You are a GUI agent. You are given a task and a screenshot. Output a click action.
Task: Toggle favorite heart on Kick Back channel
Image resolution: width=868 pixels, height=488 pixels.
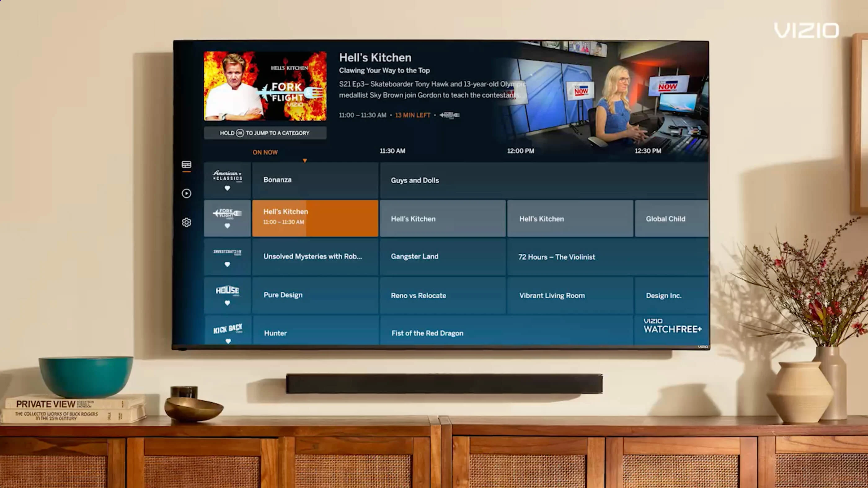point(227,341)
